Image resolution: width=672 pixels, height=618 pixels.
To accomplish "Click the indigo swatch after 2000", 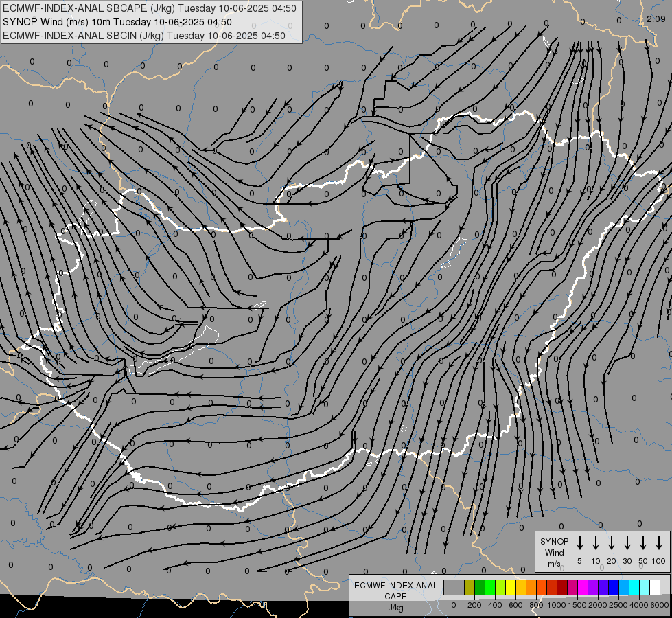I will point(603,587).
